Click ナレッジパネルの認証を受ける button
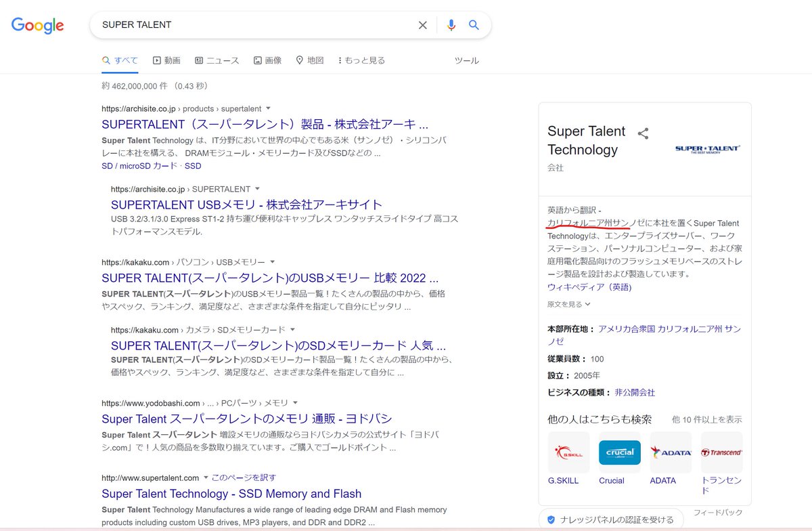 tap(611, 520)
